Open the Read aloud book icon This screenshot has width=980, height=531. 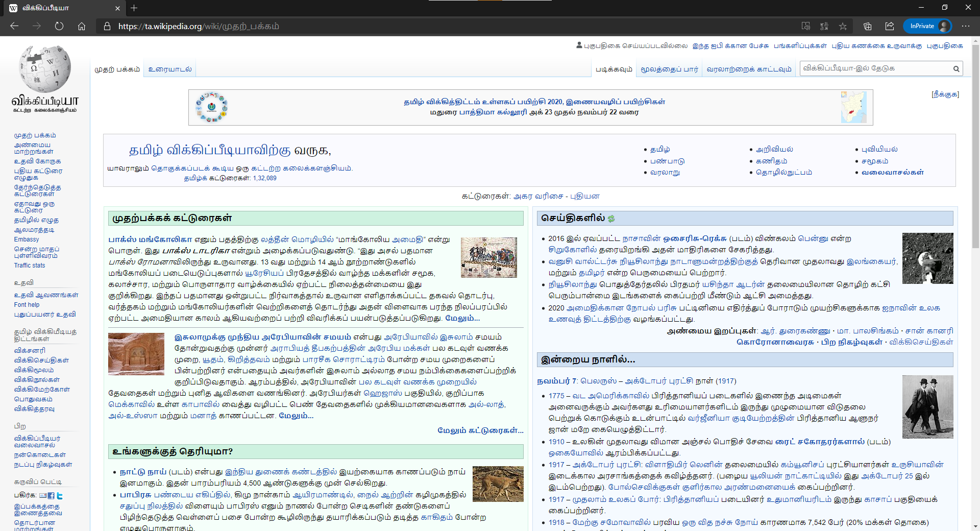coord(806,26)
